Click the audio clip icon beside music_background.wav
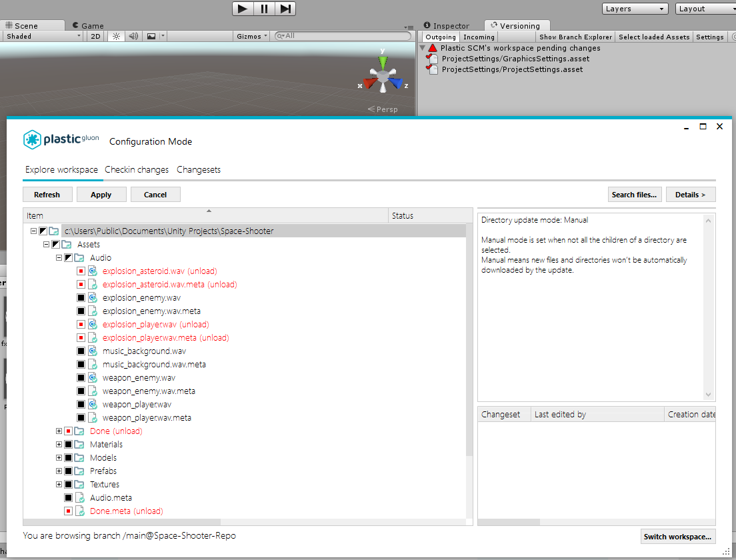This screenshot has width=736, height=560. click(93, 351)
